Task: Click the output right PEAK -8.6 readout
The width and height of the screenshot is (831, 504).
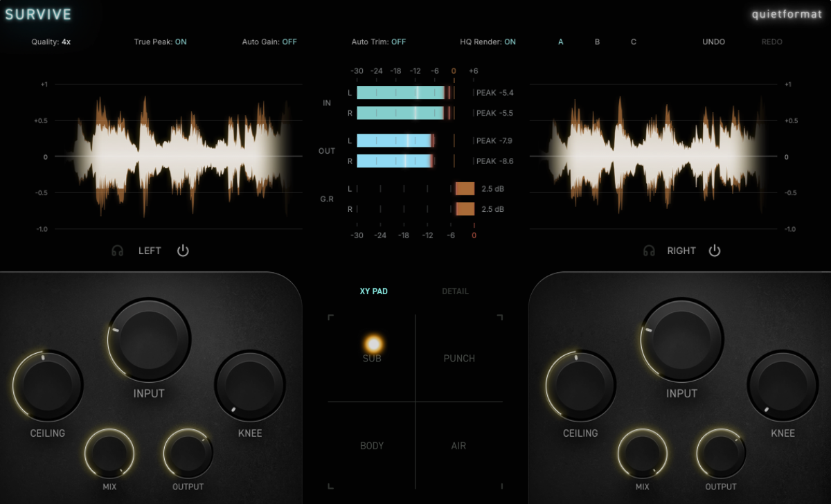Action: (x=495, y=161)
